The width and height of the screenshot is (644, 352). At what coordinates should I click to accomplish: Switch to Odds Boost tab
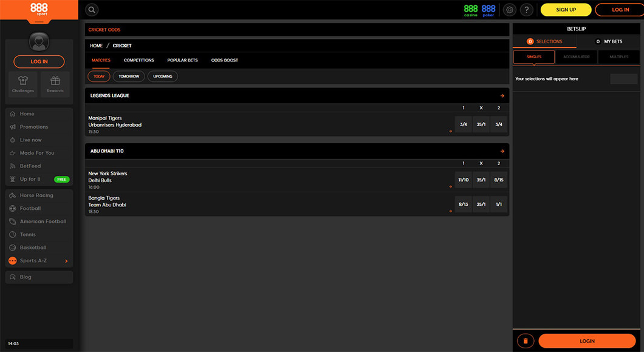click(x=225, y=60)
